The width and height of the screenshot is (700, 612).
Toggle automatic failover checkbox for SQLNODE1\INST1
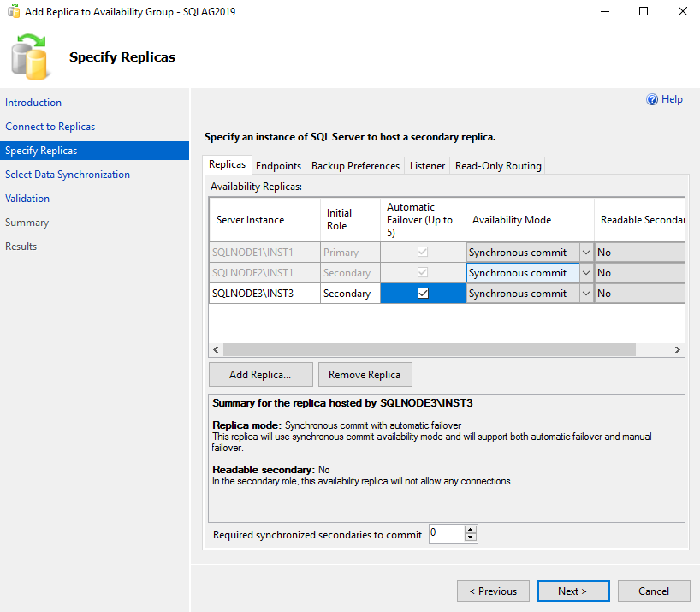423,253
